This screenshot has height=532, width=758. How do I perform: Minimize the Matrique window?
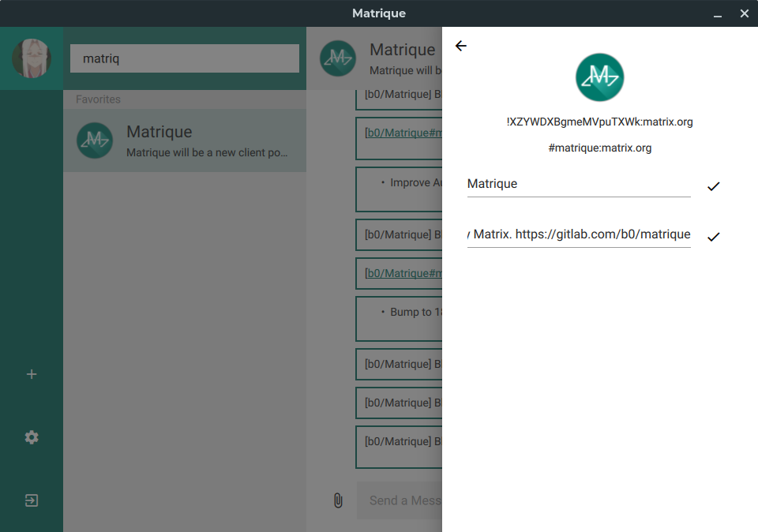tap(718, 14)
